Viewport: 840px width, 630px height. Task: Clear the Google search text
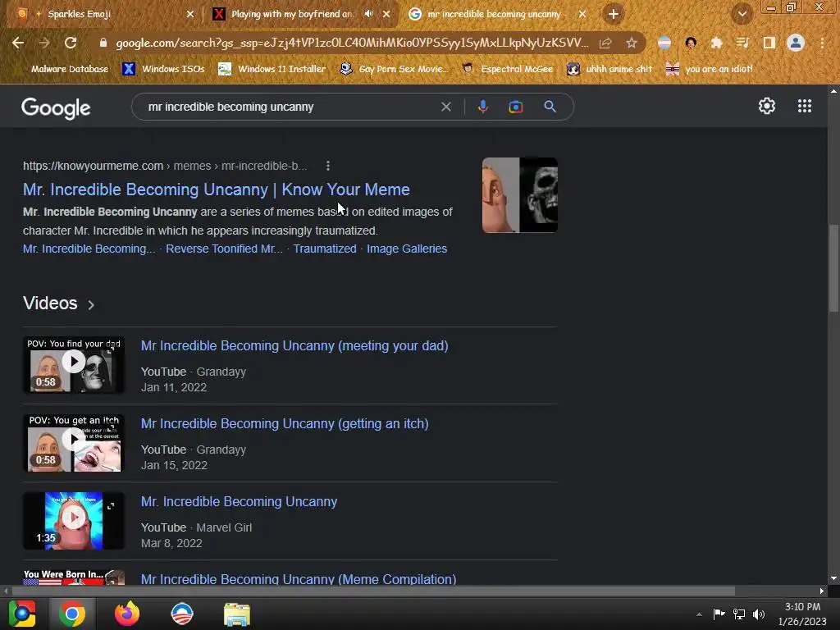point(445,107)
